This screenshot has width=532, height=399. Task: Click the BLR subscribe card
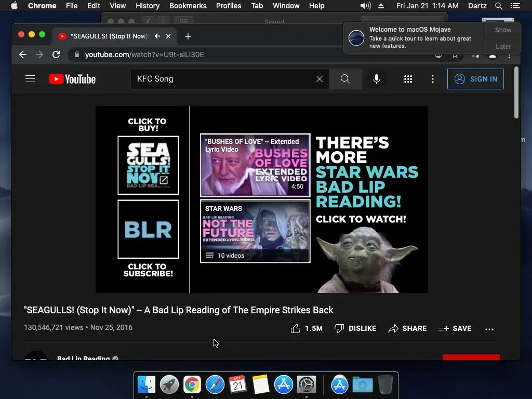coord(148,229)
